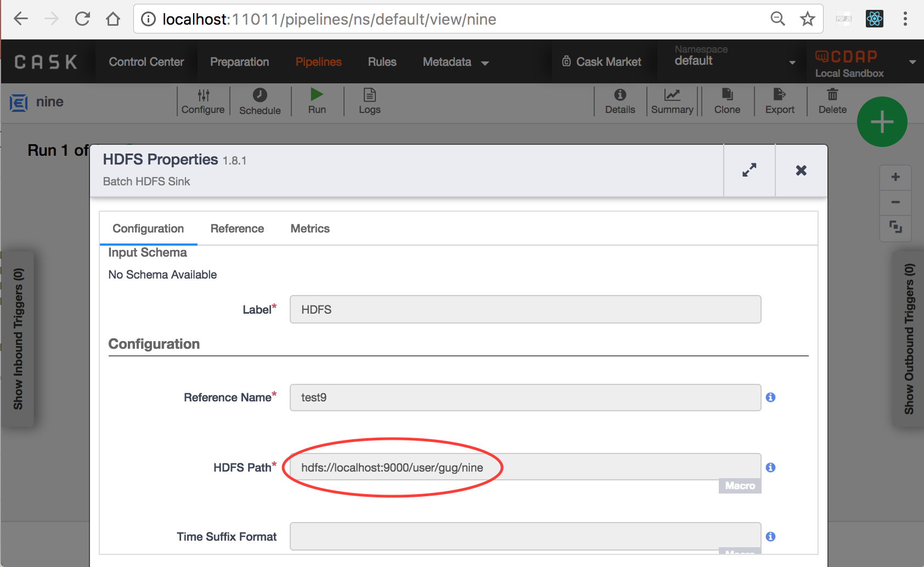
Task: Click the browser address bar URL
Action: tap(329, 19)
